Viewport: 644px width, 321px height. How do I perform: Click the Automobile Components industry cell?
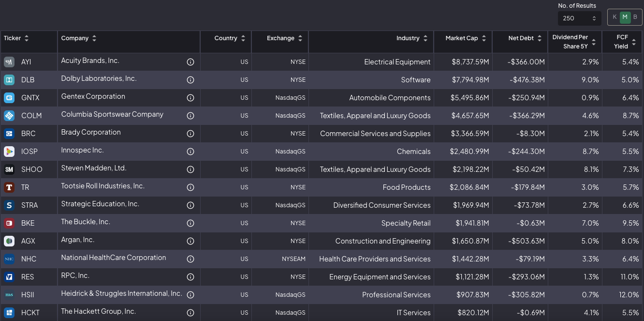coord(390,98)
